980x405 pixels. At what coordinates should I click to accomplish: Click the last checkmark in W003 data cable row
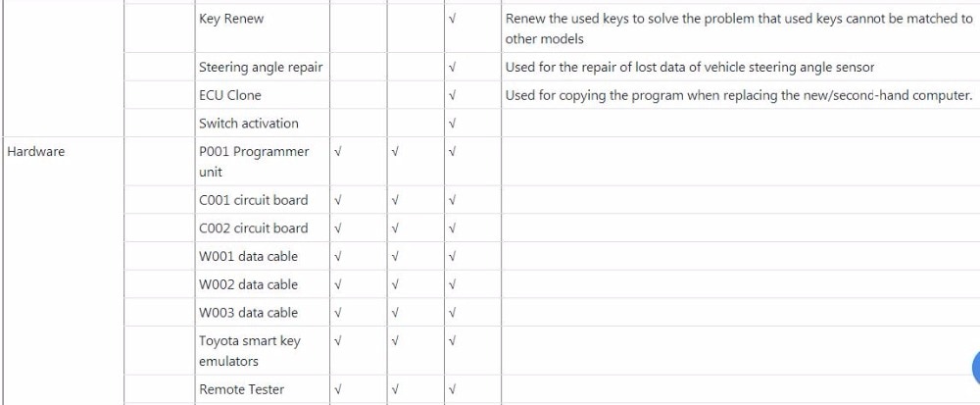[x=453, y=313]
